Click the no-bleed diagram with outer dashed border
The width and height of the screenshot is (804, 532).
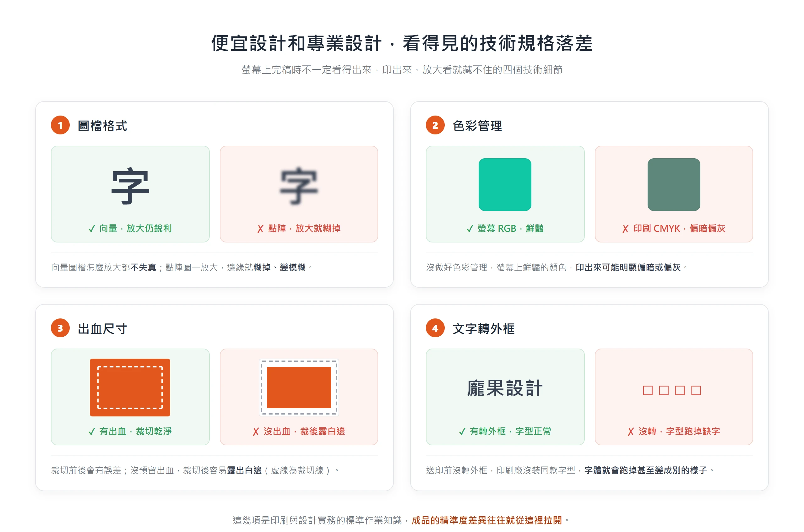[299, 388]
